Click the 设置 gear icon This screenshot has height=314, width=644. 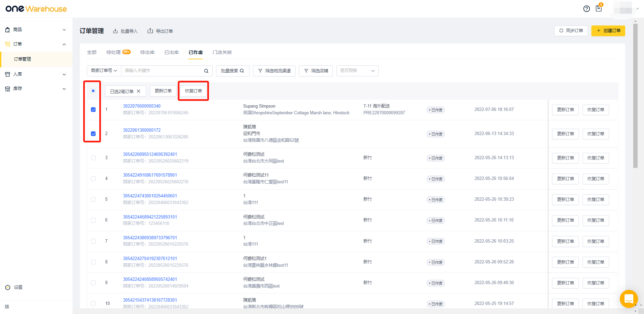pyautogui.click(x=8, y=288)
